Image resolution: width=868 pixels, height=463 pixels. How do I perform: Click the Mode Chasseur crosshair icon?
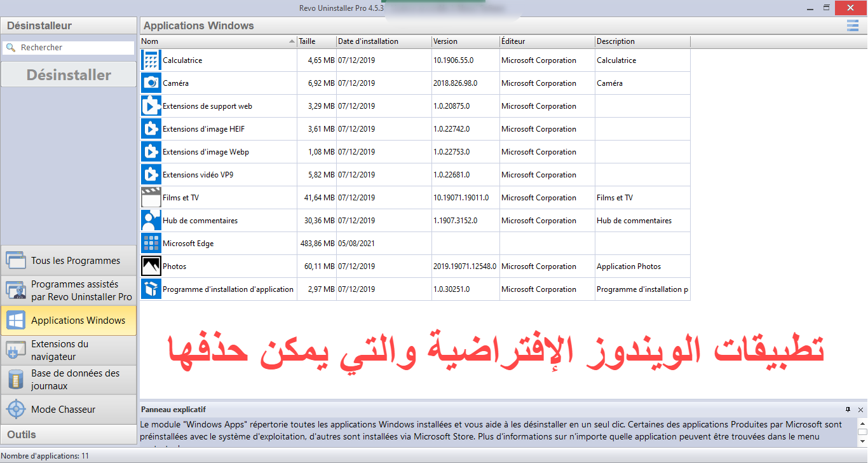(16, 410)
